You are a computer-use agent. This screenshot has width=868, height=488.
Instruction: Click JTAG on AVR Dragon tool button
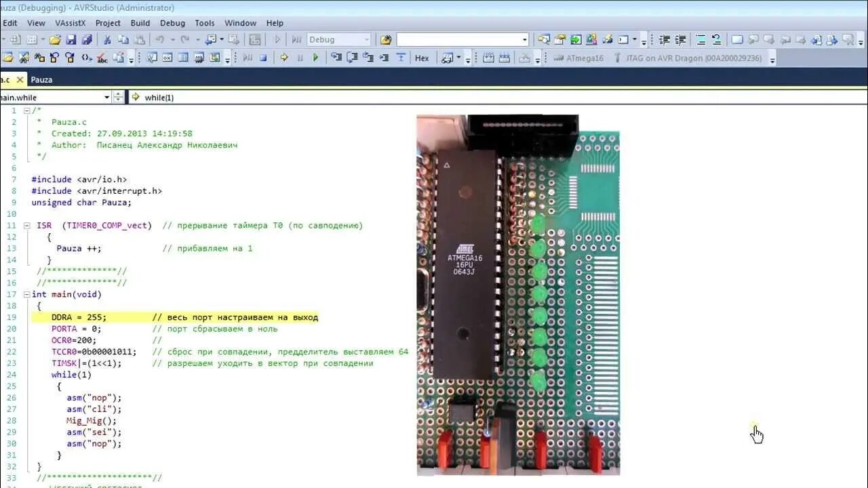(x=687, y=58)
